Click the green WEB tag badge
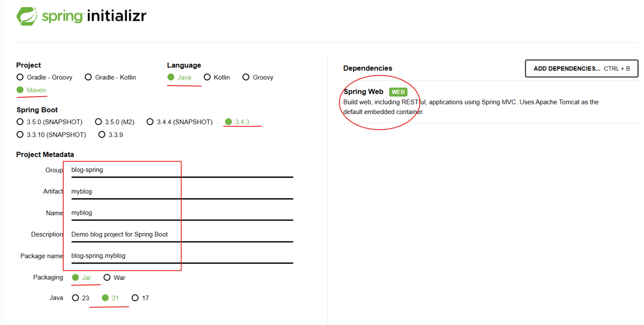 398,92
